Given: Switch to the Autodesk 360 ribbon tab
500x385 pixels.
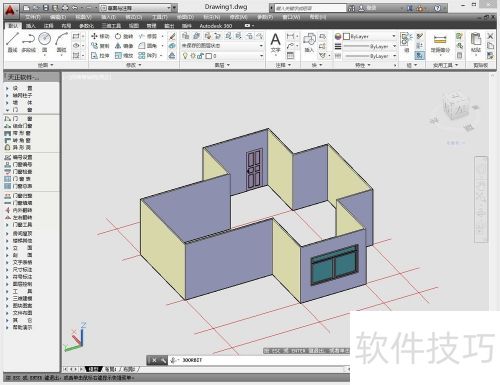Looking at the screenshot, I should point(215,26).
